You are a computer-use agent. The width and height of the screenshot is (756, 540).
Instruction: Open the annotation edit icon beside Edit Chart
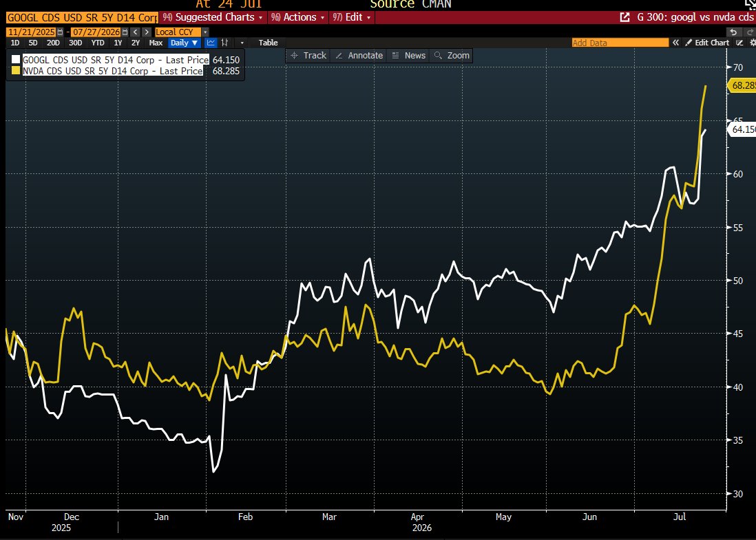(739, 43)
